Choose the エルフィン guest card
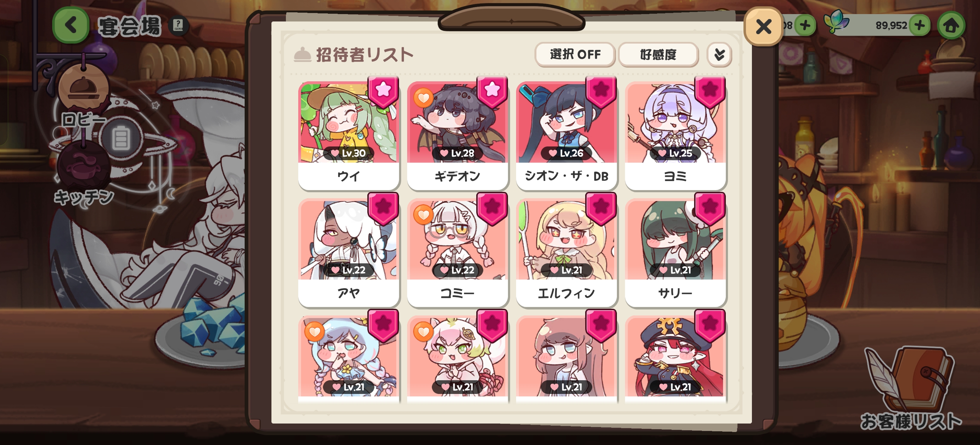This screenshot has height=445, width=980. pyautogui.click(x=566, y=252)
